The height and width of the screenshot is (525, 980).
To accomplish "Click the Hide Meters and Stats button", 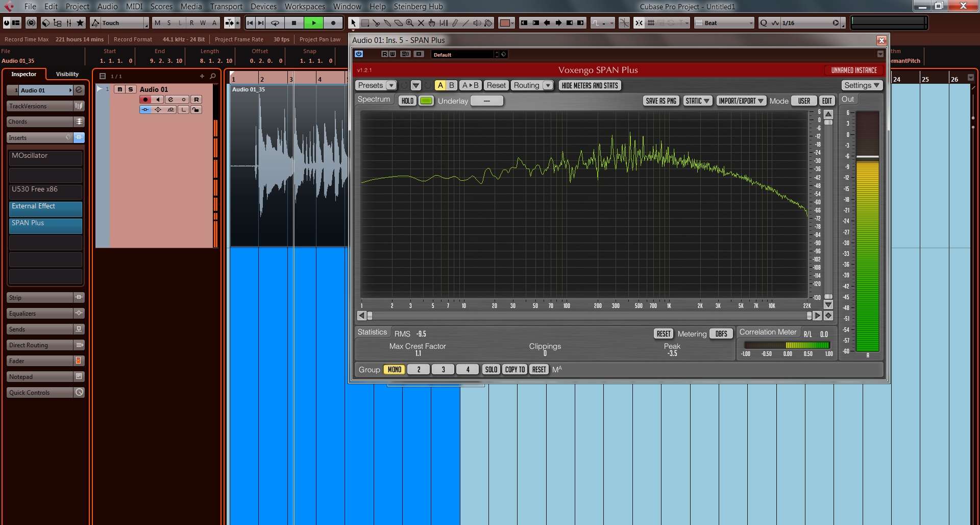I will tap(590, 85).
